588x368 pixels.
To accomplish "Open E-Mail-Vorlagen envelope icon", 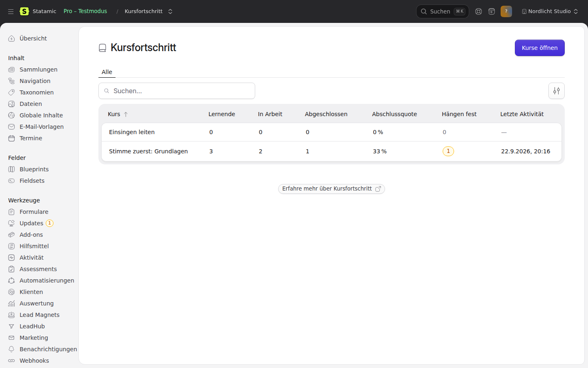I will coord(11,127).
